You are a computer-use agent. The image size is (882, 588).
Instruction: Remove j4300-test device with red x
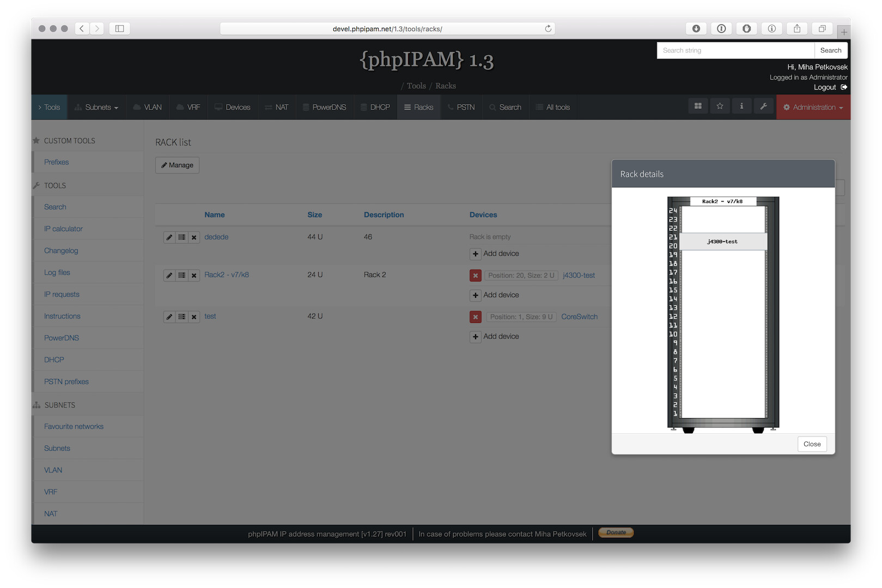tap(476, 275)
